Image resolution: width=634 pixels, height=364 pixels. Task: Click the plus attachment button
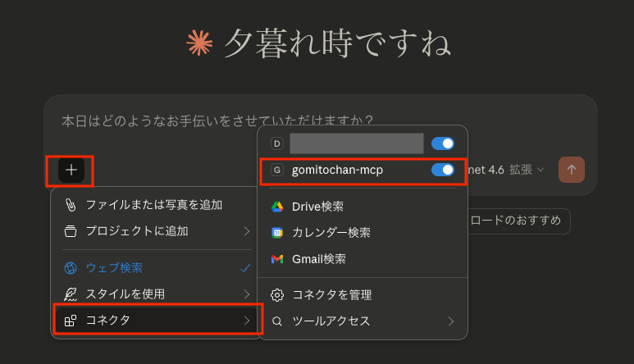pos(71,170)
